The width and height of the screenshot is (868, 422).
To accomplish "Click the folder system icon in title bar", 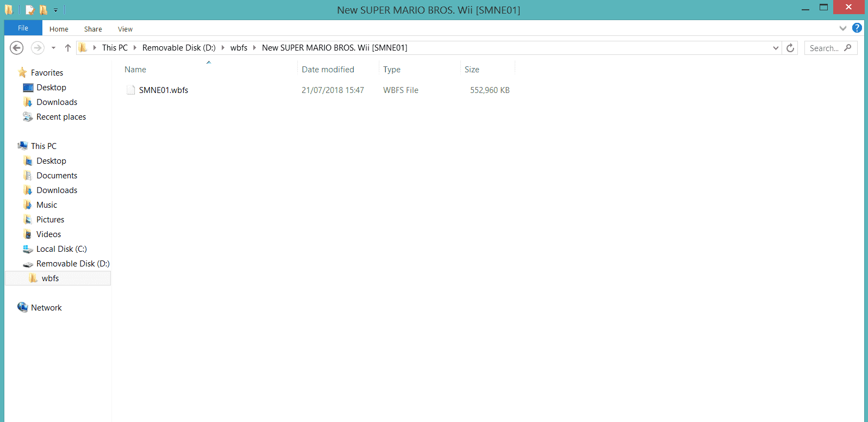I will [x=9, y=10].
